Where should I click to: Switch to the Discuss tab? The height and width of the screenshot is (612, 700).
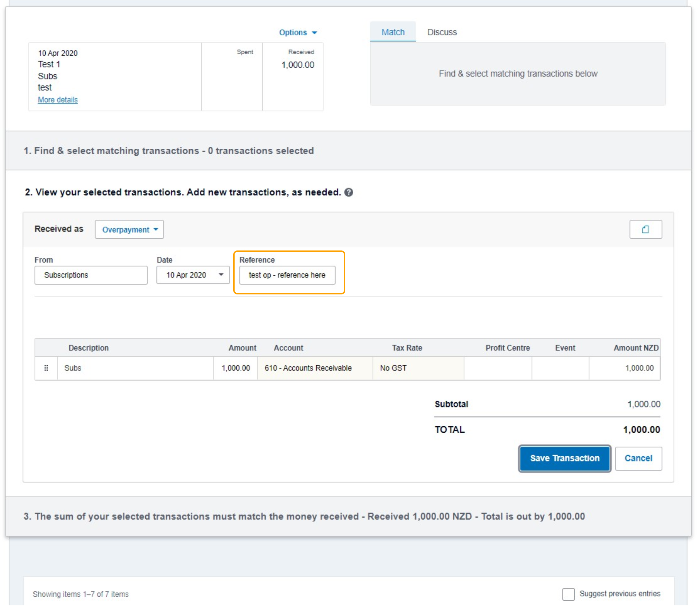click(442, 32)
